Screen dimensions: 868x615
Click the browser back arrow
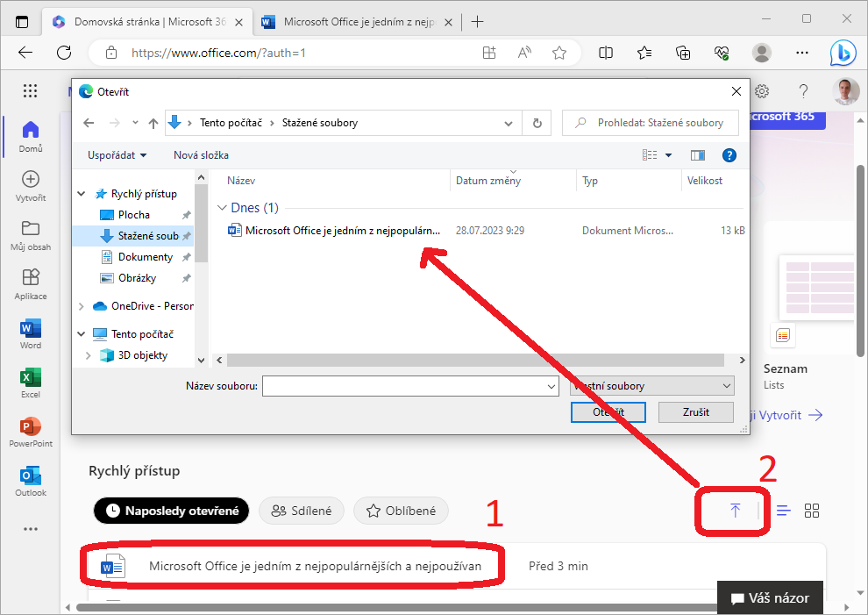25,53
